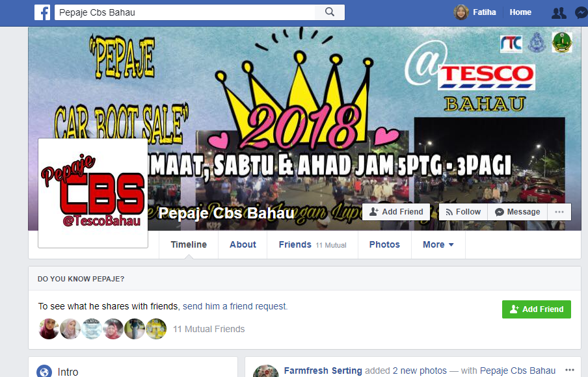Click the search magnifier button
588x377 pixels.
coord(330,12)
